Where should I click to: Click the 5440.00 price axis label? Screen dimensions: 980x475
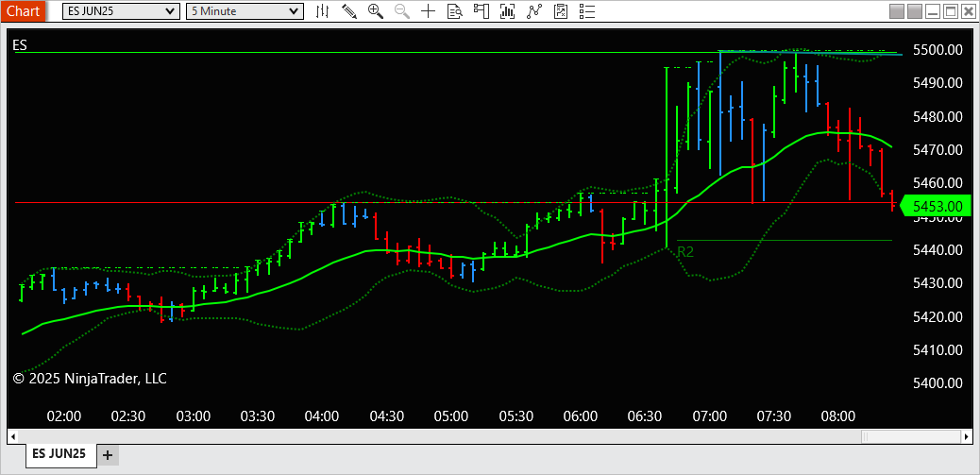(x=937, y=250)
